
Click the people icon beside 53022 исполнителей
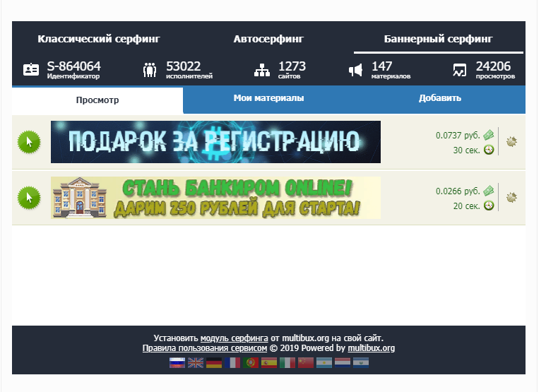pyautogui.click(x=150, y=70)
